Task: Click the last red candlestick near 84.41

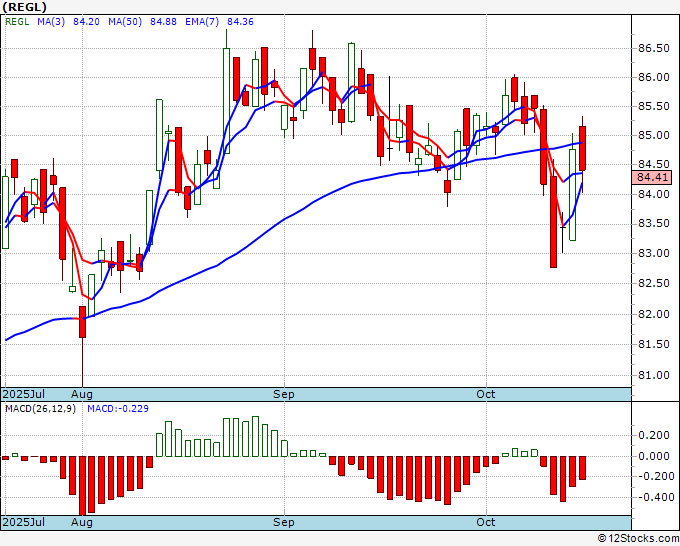Action: point(582,148)
